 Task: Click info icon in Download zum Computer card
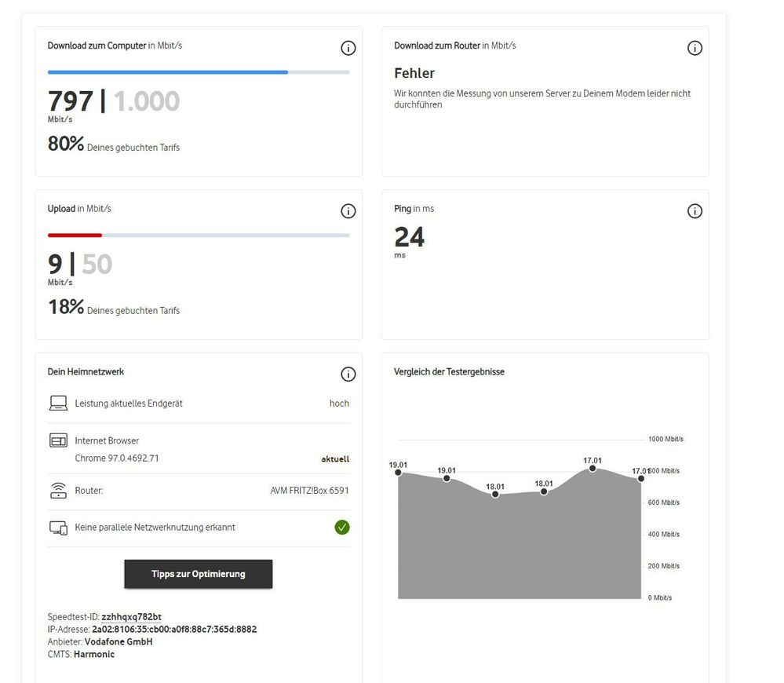(348, 48)
